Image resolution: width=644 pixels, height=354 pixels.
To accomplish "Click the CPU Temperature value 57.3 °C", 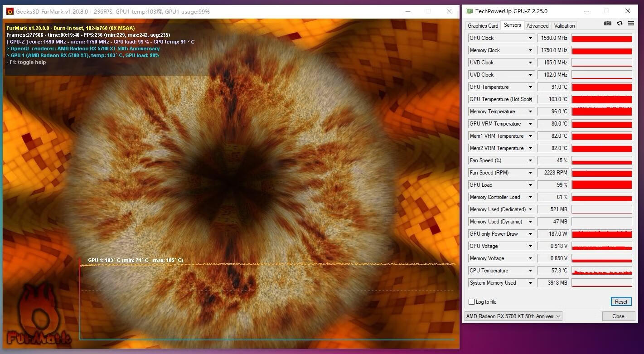I will point(553,271).
